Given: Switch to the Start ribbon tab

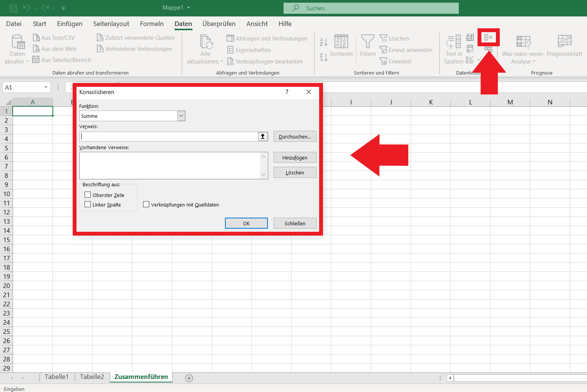Looking at the screenshot, I should [39, 24].
